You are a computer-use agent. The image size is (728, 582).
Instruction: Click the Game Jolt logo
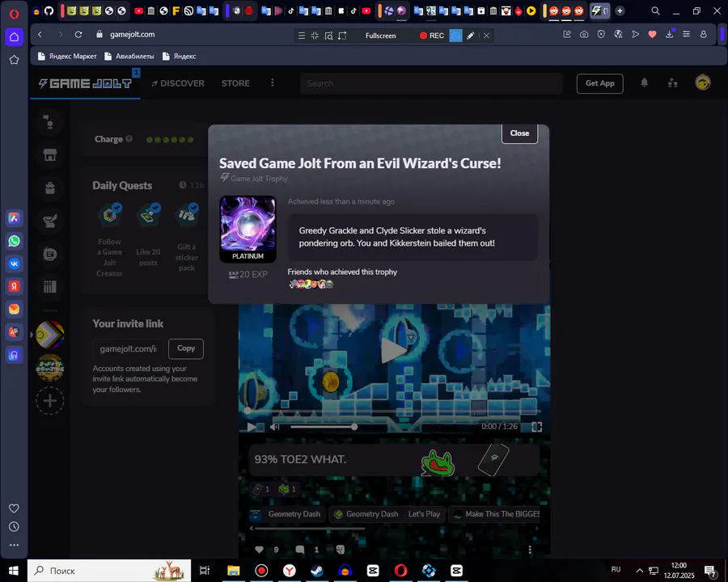click(x=86, y=83)
